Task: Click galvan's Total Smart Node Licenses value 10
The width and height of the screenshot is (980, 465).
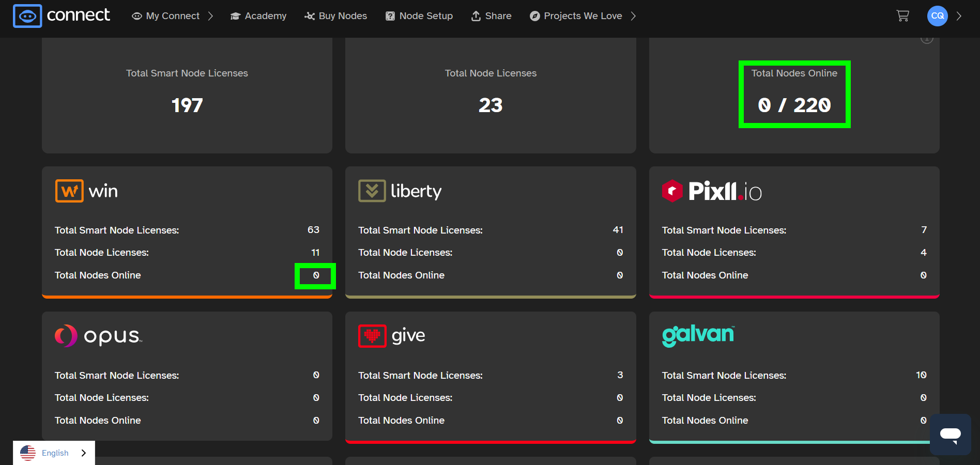Action: tap(921, 375)
